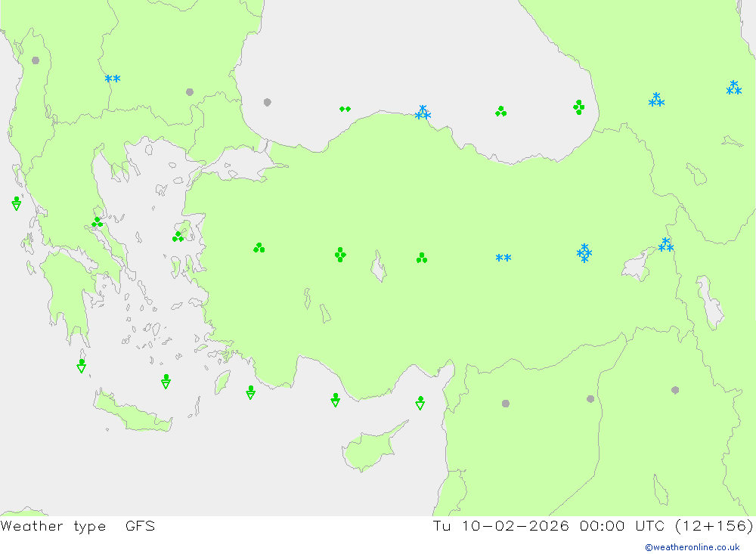Select the grey dot in the western Black Sea
756x554 pixels.
click(x=267, y=102)
